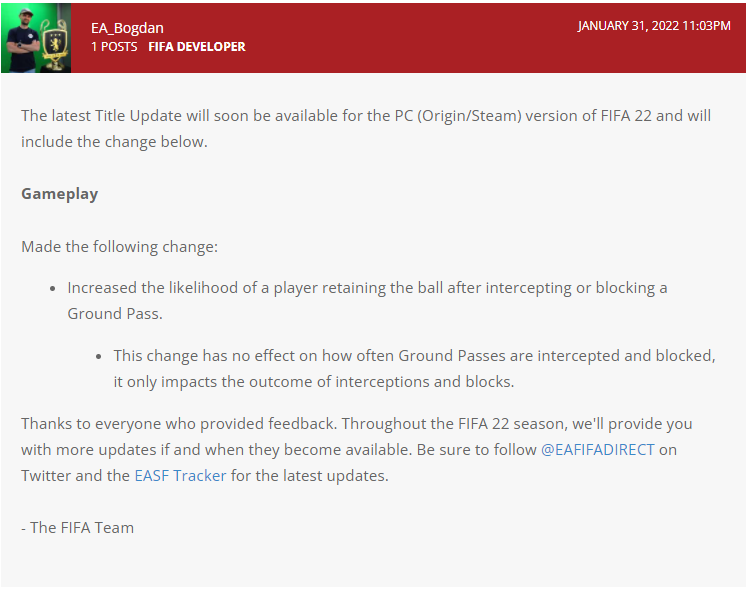Click the word "Twitter" in the last paragraph
The height and width of the screenshot is (592, 747).
coord(47,475)
